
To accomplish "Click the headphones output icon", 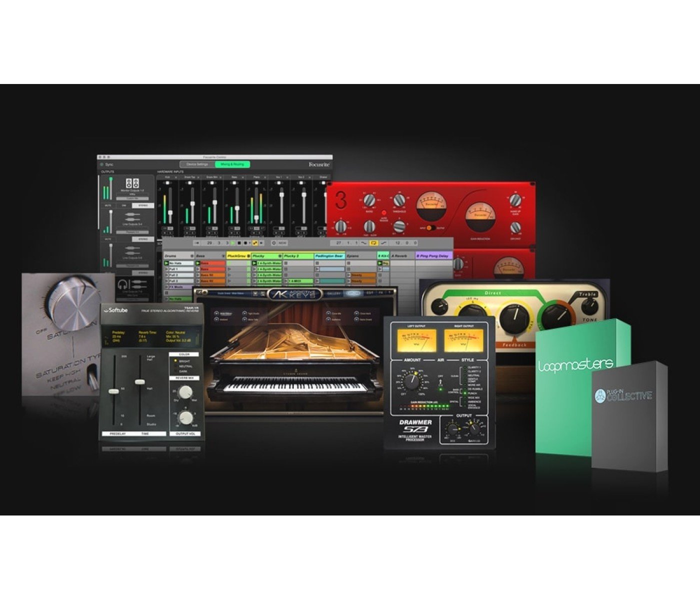I will [x=122, y=284].
